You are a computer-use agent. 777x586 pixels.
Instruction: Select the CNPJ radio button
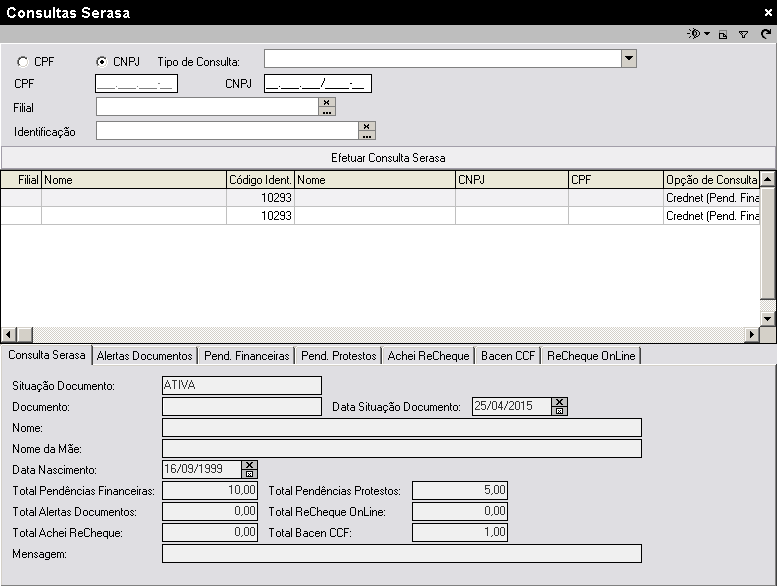point(102,62)
